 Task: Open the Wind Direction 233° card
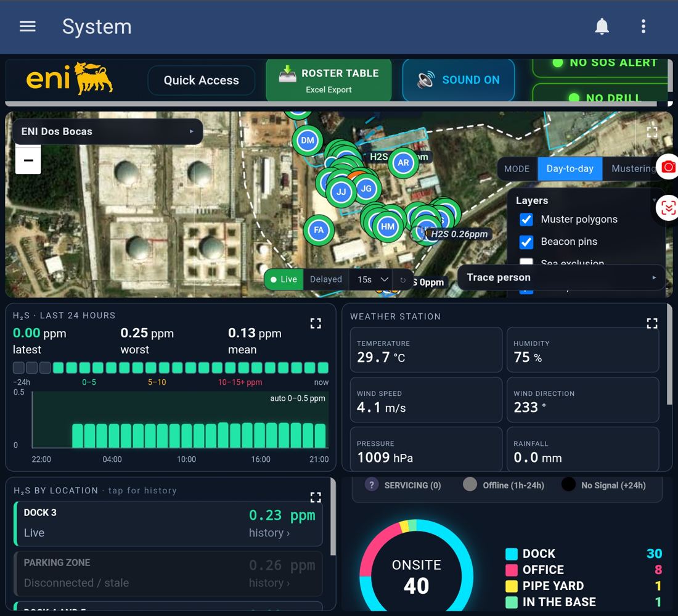tap(582, 400)
